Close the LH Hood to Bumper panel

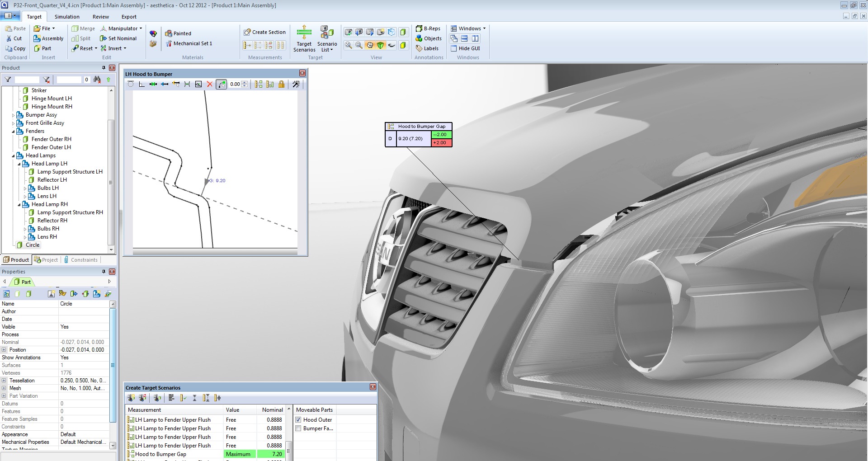coord(302,73)
